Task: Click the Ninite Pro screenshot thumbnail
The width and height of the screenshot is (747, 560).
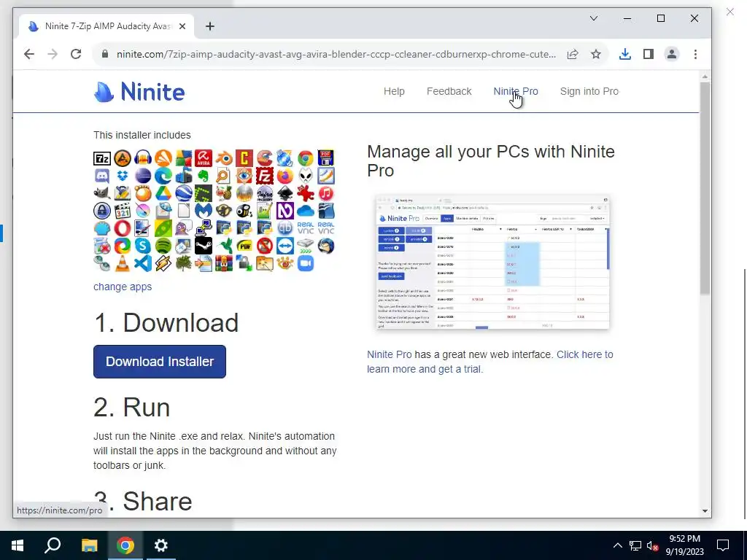Action: (492, 262)
